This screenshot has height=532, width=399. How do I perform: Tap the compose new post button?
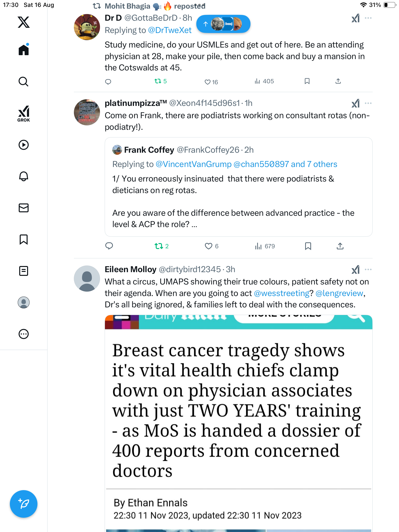tap(24, 504)
